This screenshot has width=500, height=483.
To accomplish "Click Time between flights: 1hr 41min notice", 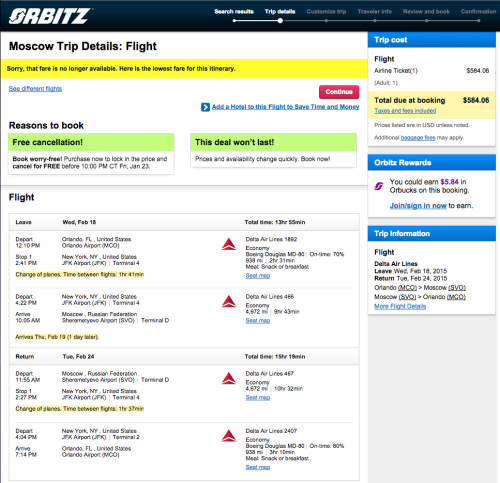I will point(80,275).
